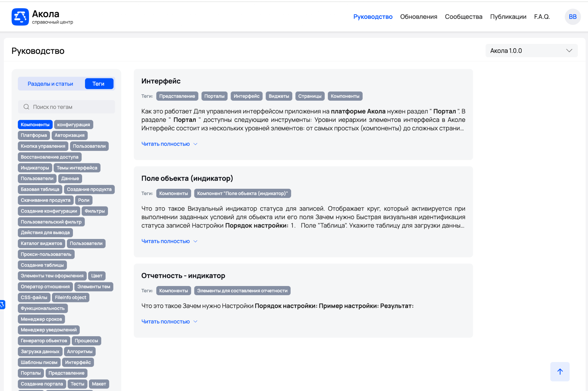Open the F.A.Q. page link
Image resolution: width=588 pixels, height=391 pixels.
click(542, 17)
